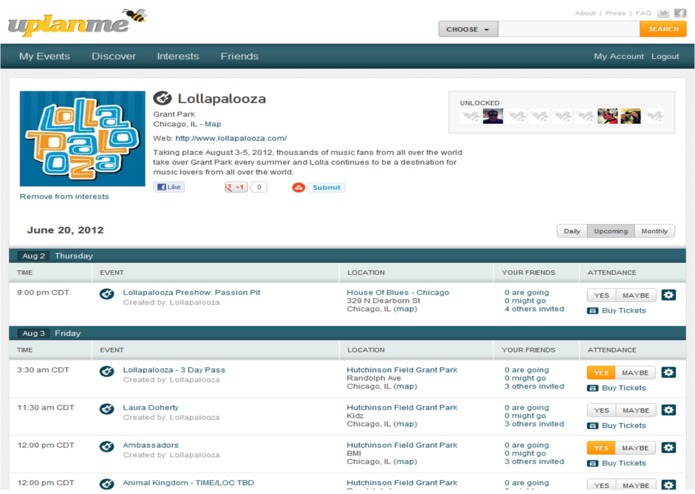The width and height of the screenshot is (695, 494).
Task: Open Map link for Grant Park
Action: (213, 124)
